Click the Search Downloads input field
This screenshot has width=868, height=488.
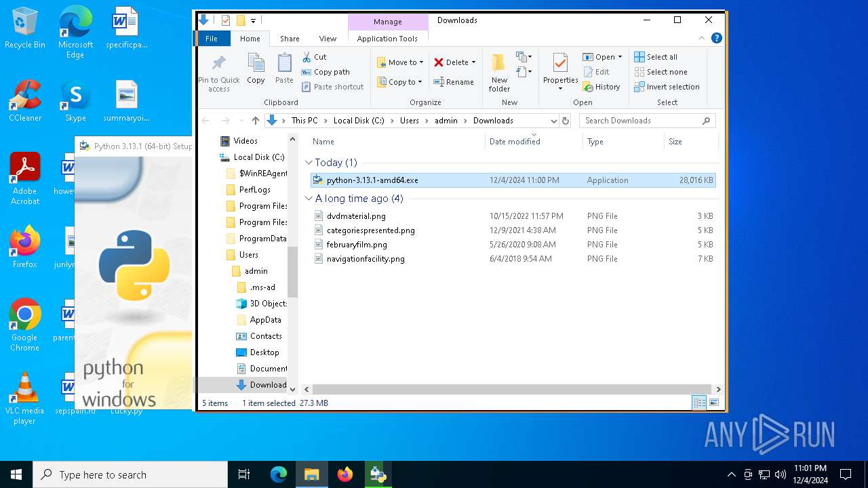tap(641, 121)
